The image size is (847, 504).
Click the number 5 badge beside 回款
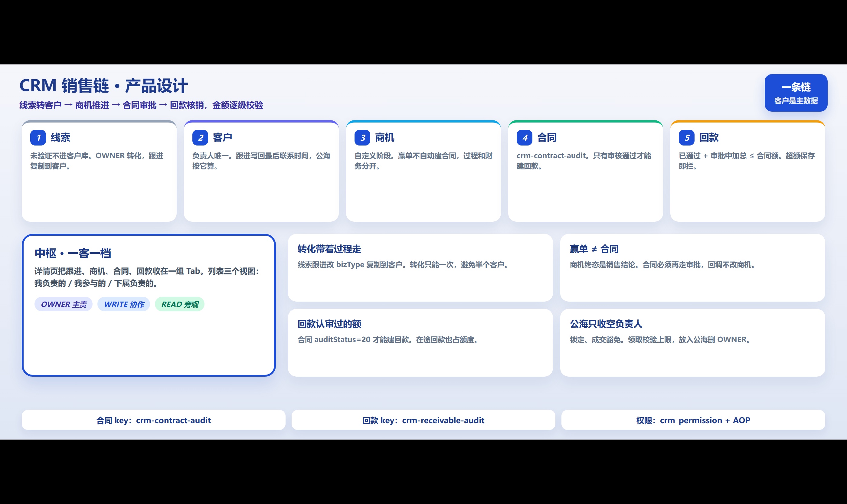(687, 138)
